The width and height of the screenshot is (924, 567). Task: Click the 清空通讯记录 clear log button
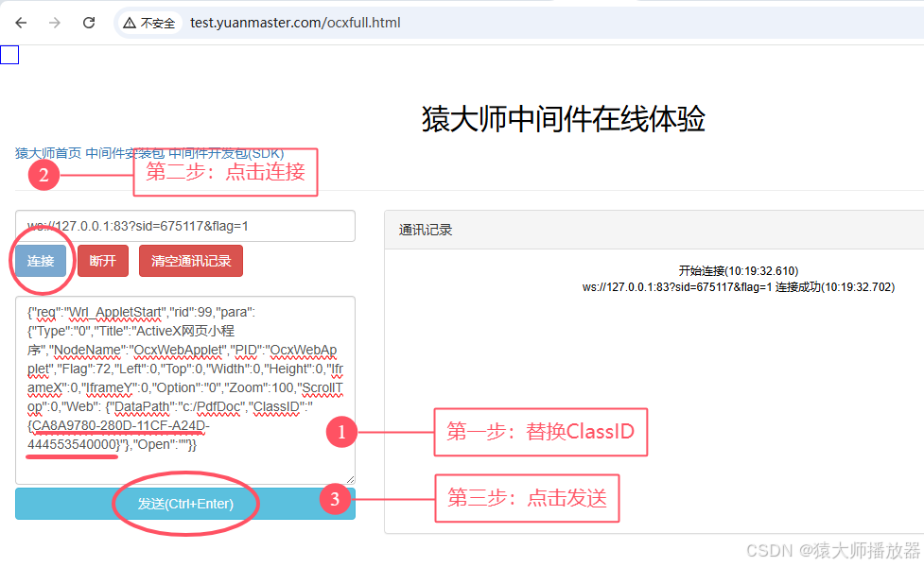(x=190, y=261)
